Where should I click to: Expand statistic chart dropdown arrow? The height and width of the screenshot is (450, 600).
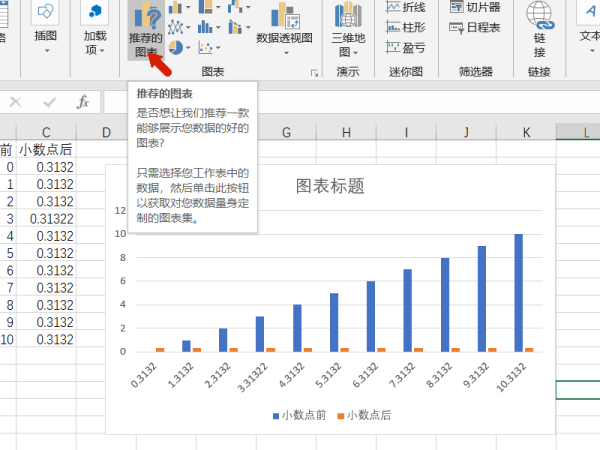coord(218,27)
